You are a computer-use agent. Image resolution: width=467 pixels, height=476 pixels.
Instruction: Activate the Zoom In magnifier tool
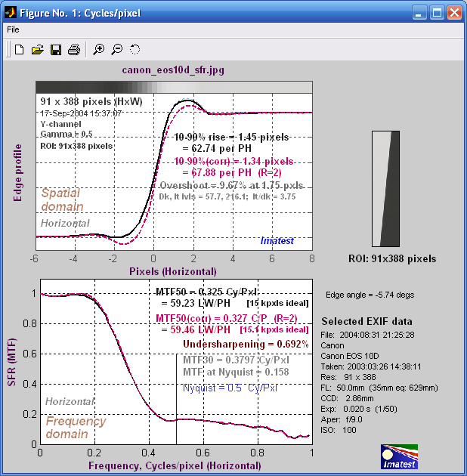tap(99, 49)
